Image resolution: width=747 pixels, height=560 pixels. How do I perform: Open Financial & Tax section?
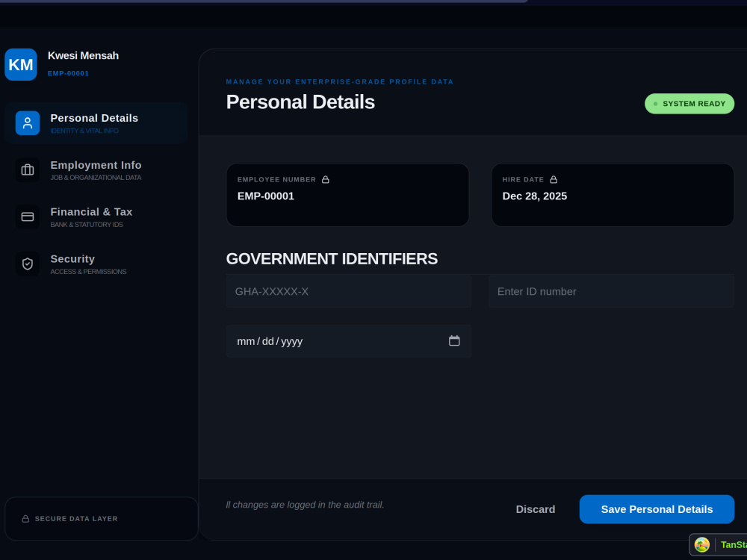[96, 217]
